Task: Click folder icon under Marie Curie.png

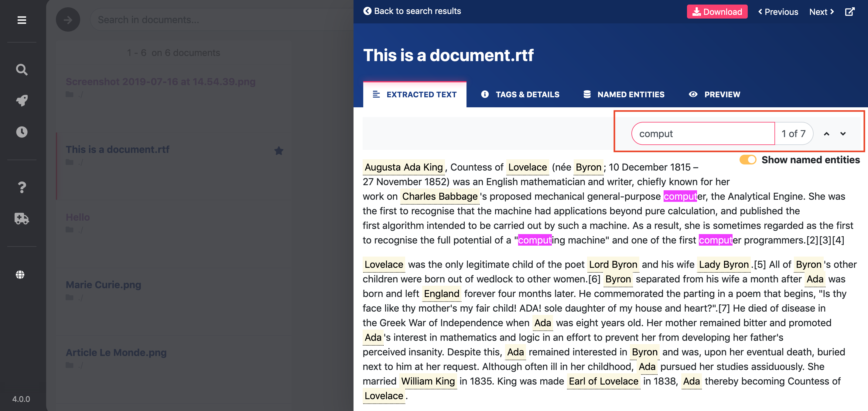Action: point(70,297)
